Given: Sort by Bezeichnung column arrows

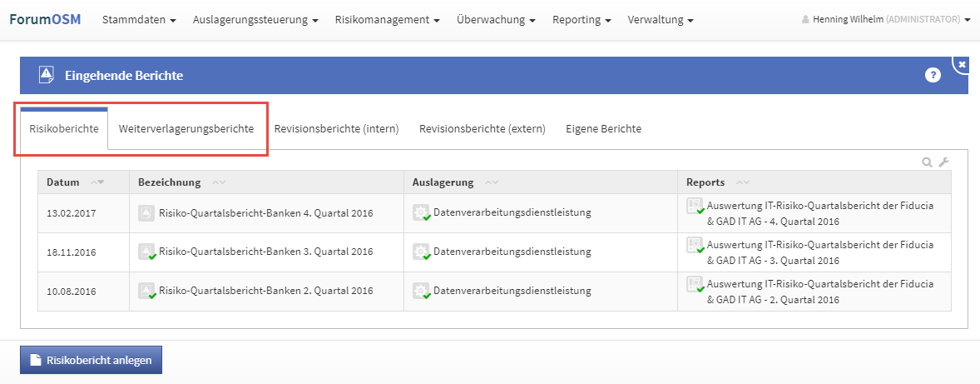Looking at the screenshot, I should tap(219, 182).
